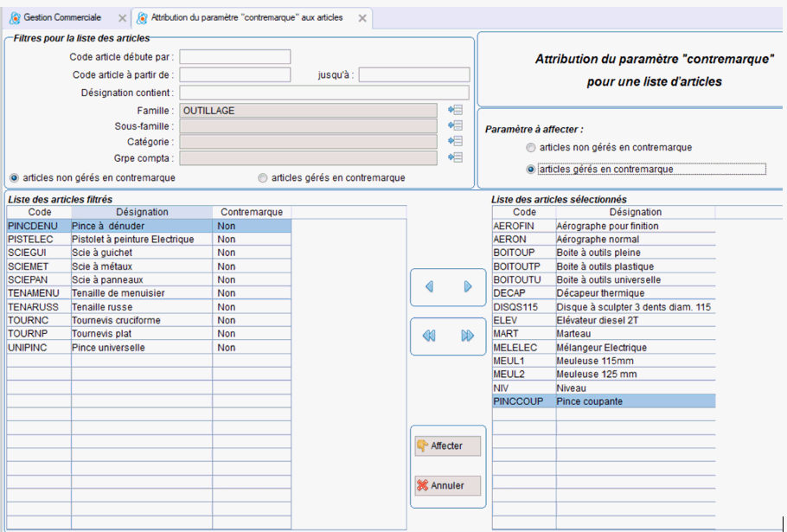Close the Attribution du paramètre contremarque tab
Viewport: 787px width, 532px height.
(362, 18)
